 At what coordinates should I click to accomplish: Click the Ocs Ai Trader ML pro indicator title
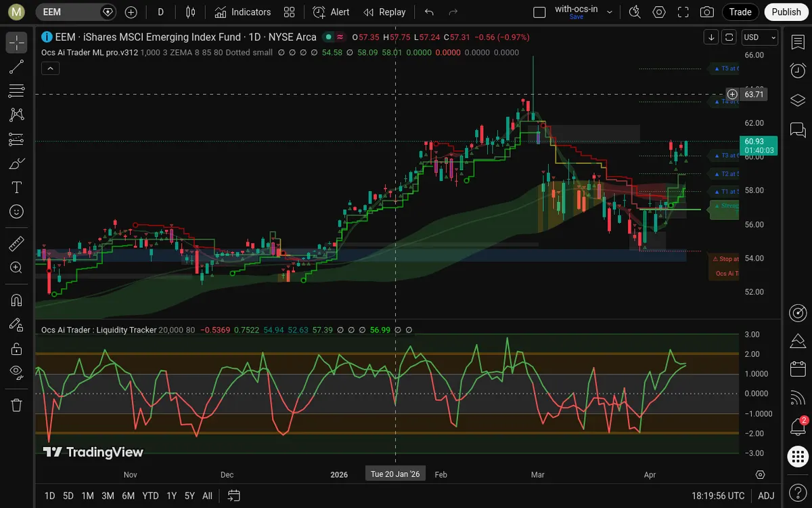pyautogui.click(x=89, y=52)
